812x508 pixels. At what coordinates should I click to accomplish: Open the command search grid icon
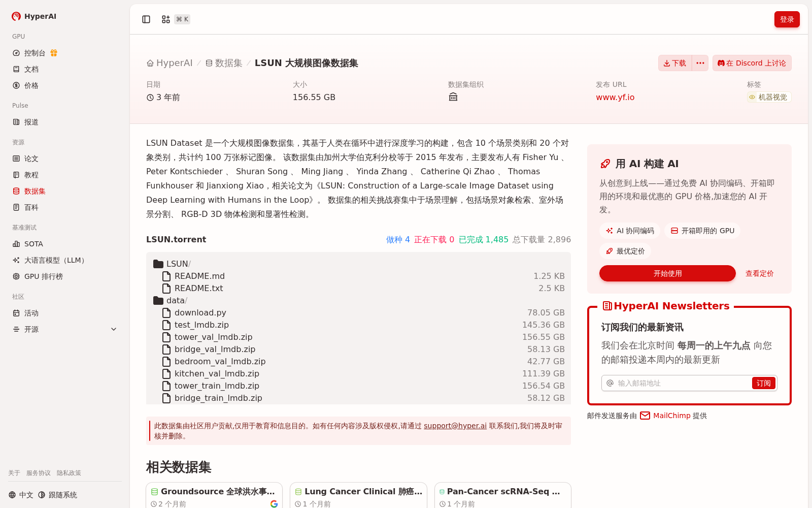click(166, 19)
